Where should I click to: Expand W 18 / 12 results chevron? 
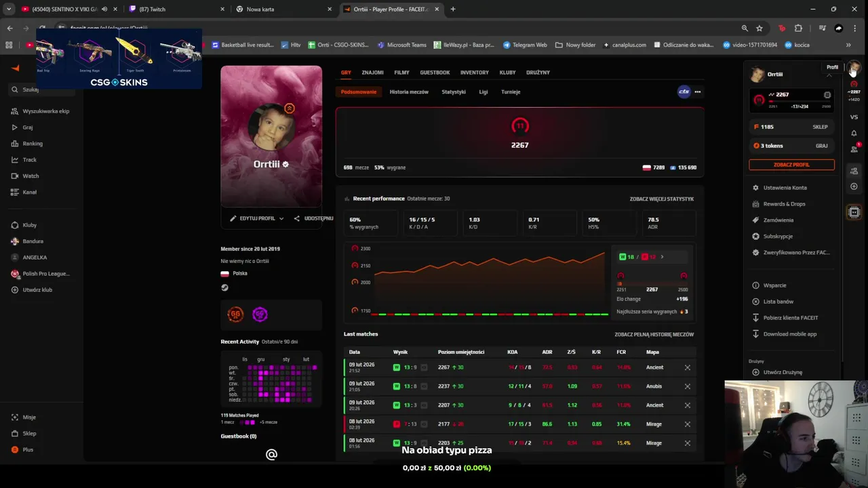click(x=662, y=257)
